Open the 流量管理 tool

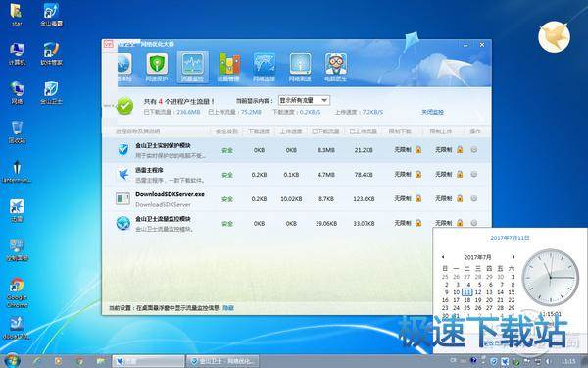pos(228,68)
